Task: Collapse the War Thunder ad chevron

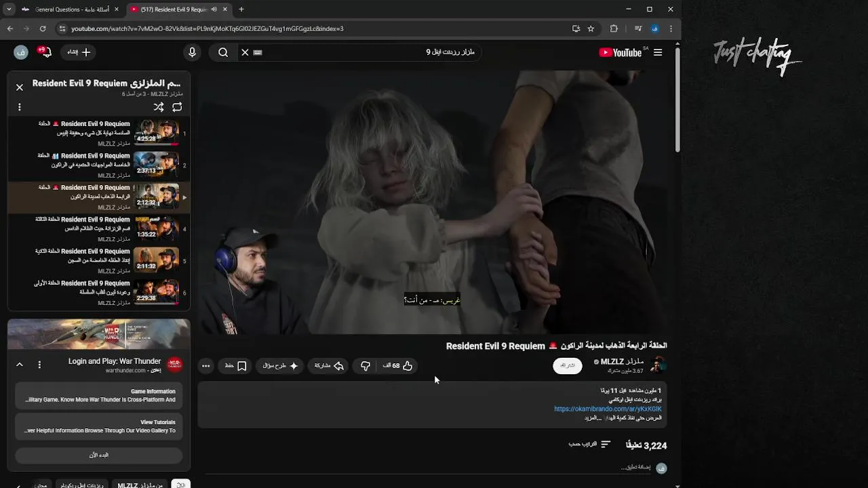Action: (x=20, y=365)
